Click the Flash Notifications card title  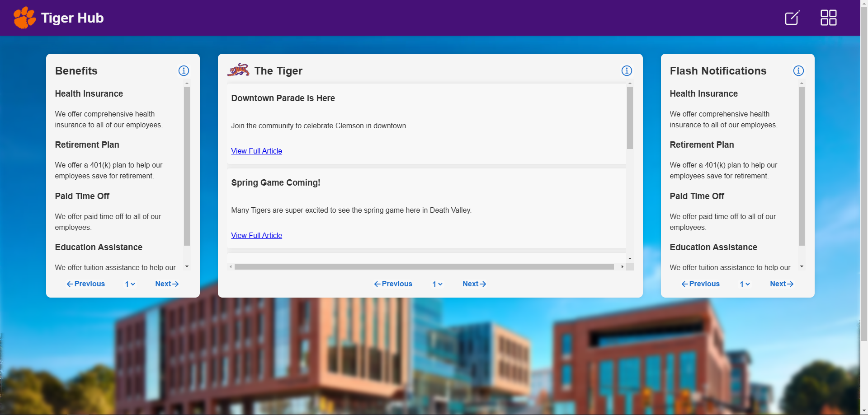coord(718,71)
